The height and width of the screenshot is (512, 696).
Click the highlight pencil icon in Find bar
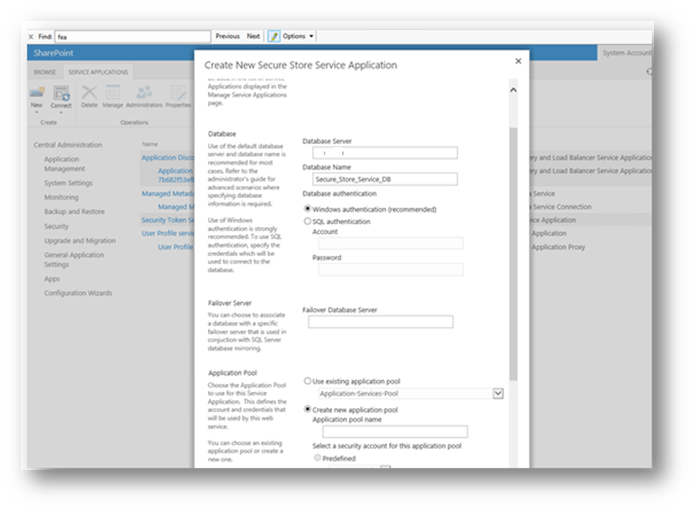pos(273,36)
